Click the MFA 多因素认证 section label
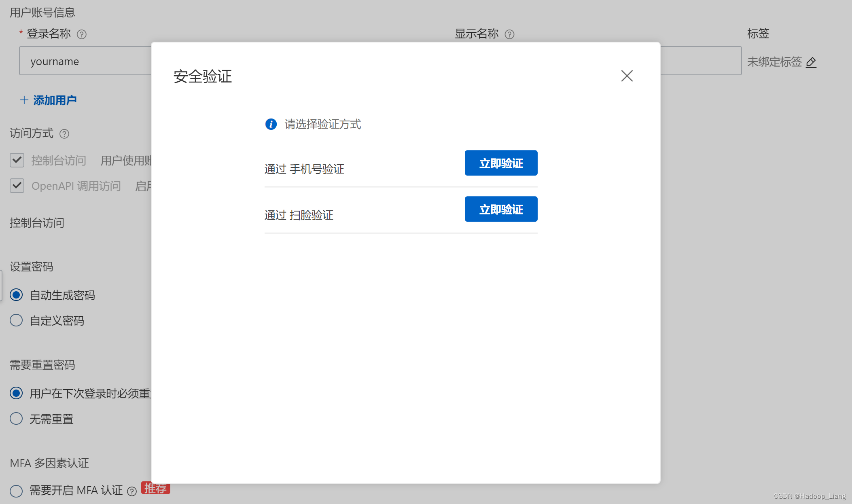The width and height of the screenshot is (852, 504). pyautogui.click(x=49, y=463)
